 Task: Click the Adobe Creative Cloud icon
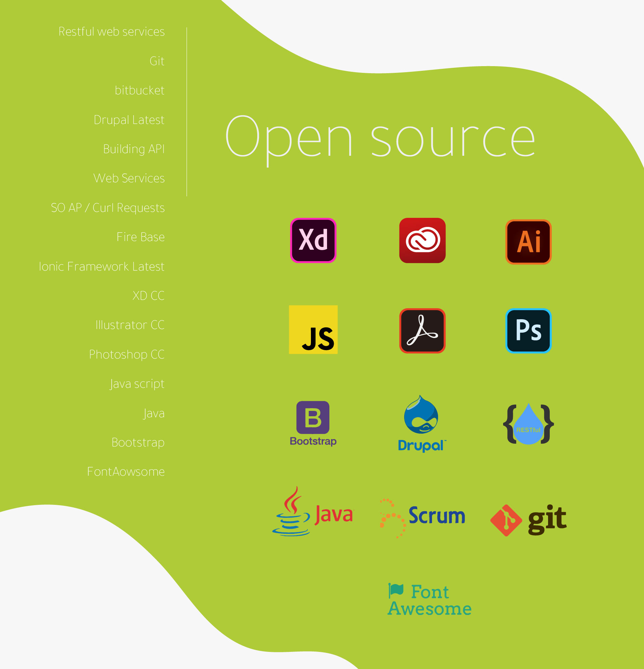pos(422,240)
